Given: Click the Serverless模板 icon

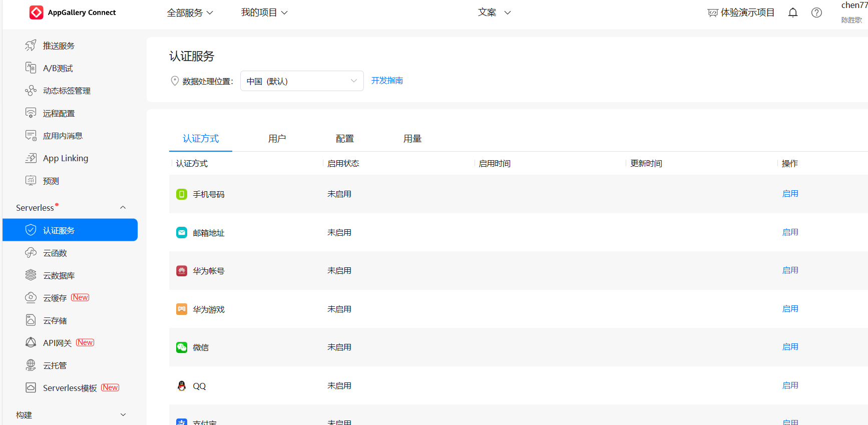Looking at the screenshot, I should click(31, 387).
